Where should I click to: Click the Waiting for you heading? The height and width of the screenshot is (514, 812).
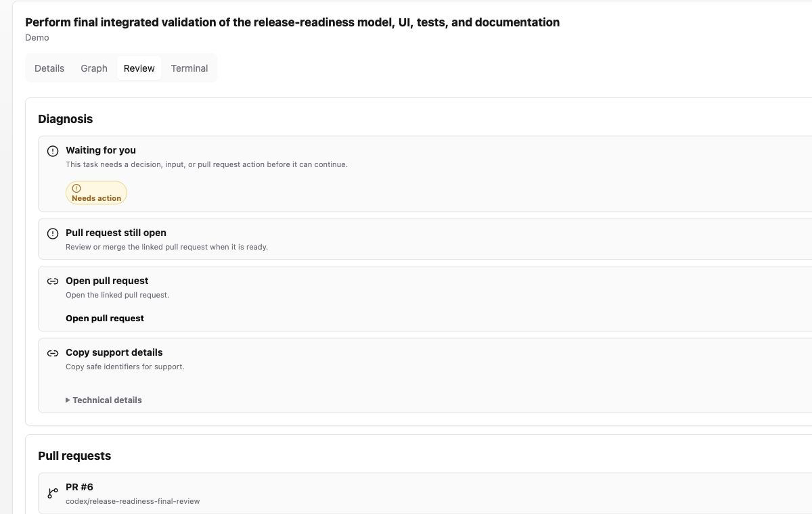click(101, 150)
